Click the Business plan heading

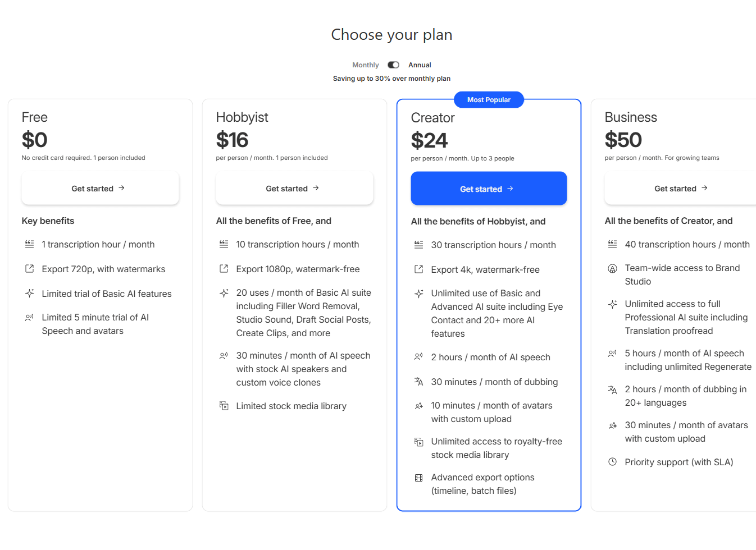coord(631,117)
